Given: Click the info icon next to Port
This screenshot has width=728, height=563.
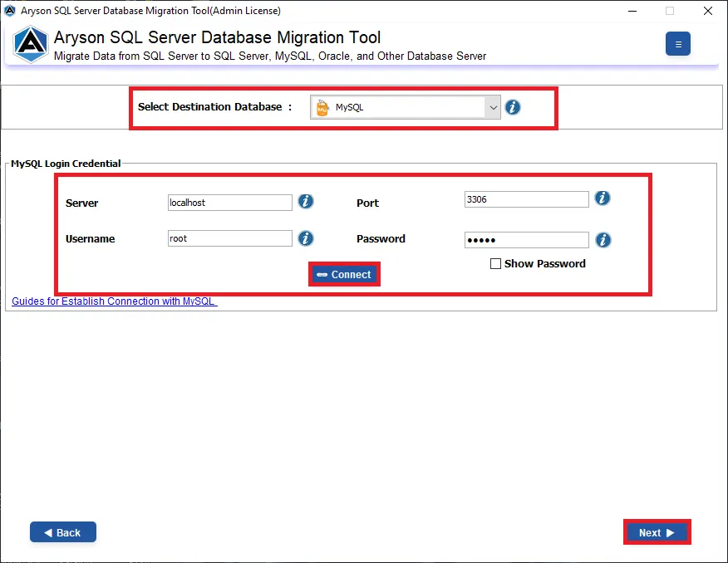Looking at the screenshot, I should point(603,198).
